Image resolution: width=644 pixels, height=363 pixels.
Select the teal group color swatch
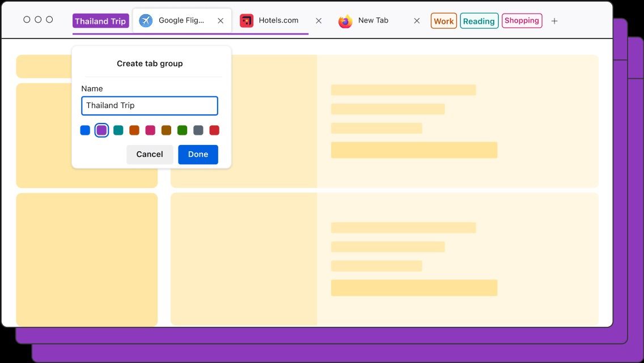coord(118,130)
